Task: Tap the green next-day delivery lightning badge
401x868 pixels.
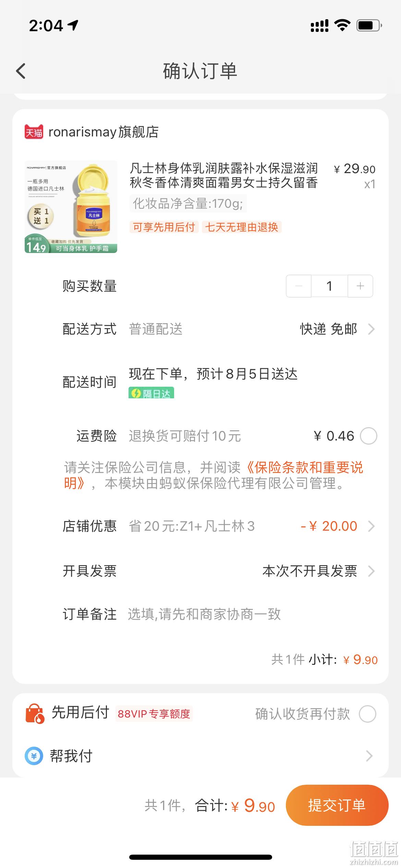Action: (151, 393)
